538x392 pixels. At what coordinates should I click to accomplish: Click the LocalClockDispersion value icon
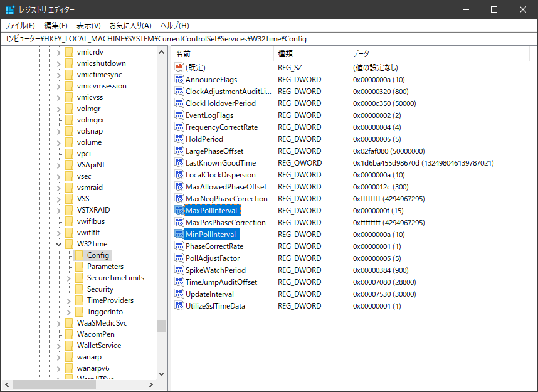pyautogui.click(x=179, y=175)
